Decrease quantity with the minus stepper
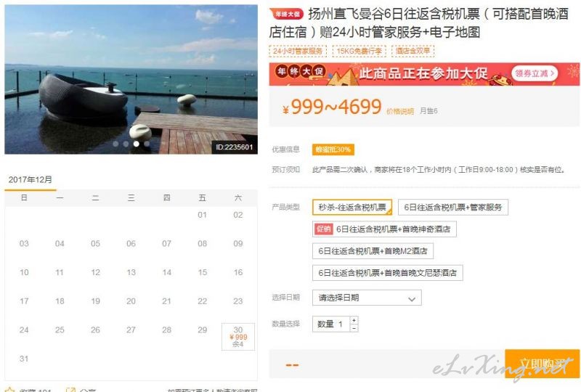The height and width of the screenshot is (392, 581). pos(354,328)
